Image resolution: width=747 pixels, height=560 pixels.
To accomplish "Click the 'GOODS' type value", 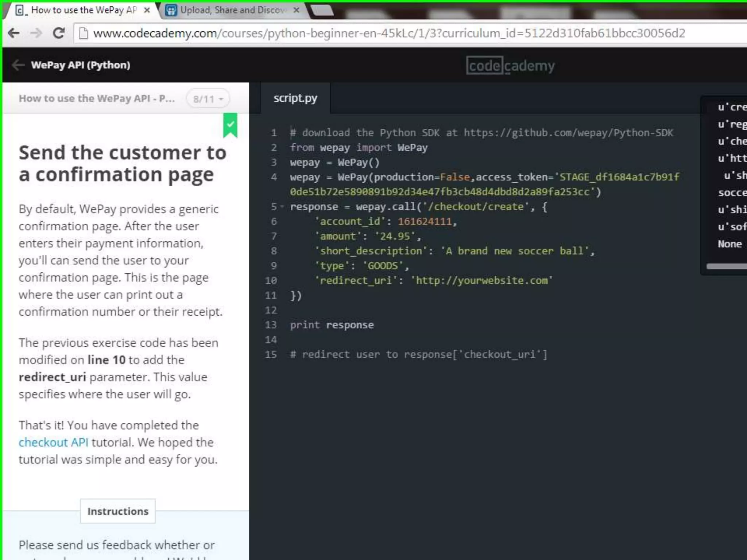I will tap(383, 266).
